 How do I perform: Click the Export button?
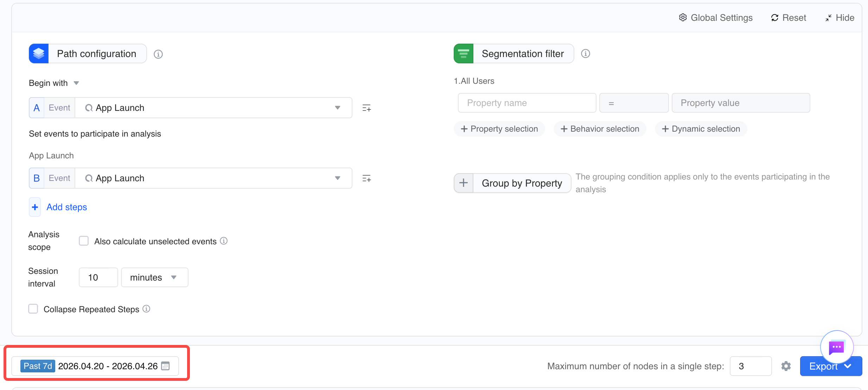point(831,366)
